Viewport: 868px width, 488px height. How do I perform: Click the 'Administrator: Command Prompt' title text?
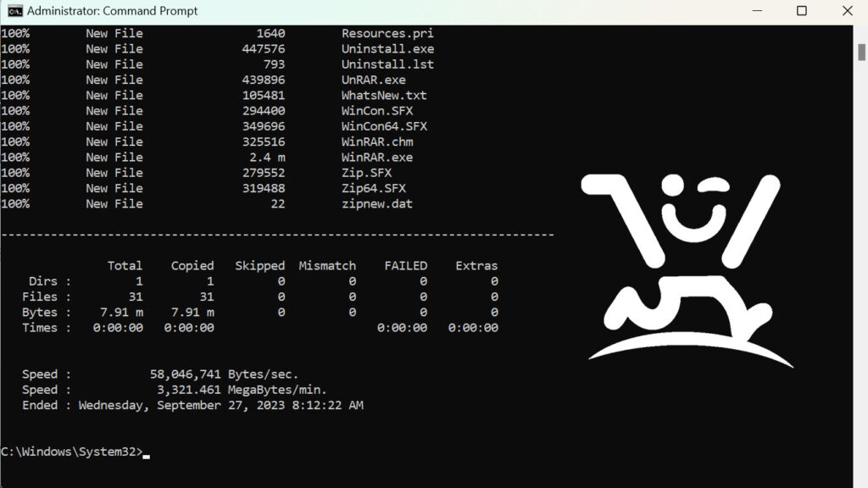coord(113,11)
